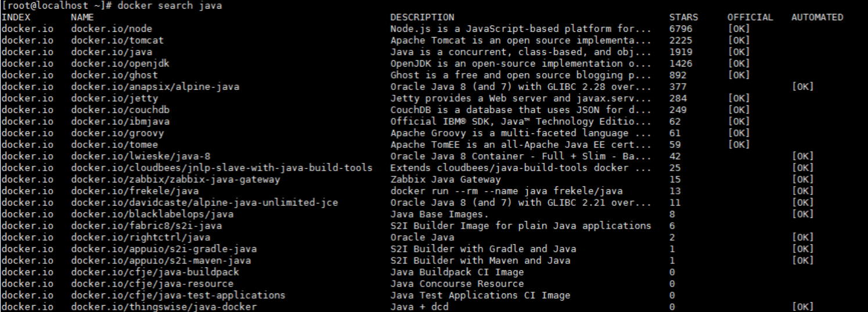
Task: Select the AUTOMATED column header
Action: tap(817, 17)
